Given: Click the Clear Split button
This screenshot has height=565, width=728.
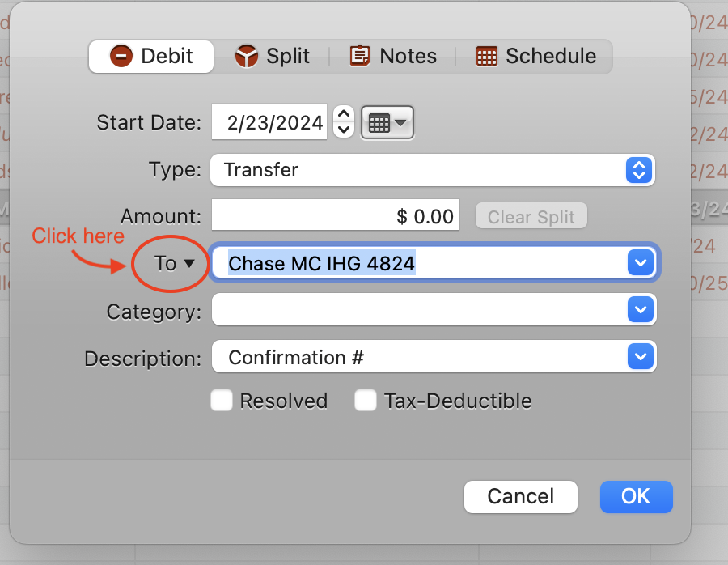Looking at the screenshot, I should pyautogui.click(x=531, y=216).
